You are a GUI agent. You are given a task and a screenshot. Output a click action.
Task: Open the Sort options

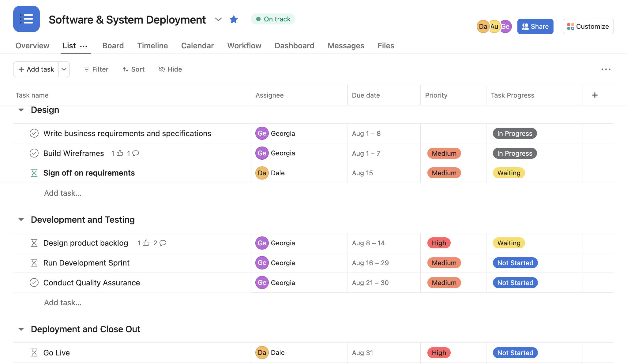coord(133,69)
